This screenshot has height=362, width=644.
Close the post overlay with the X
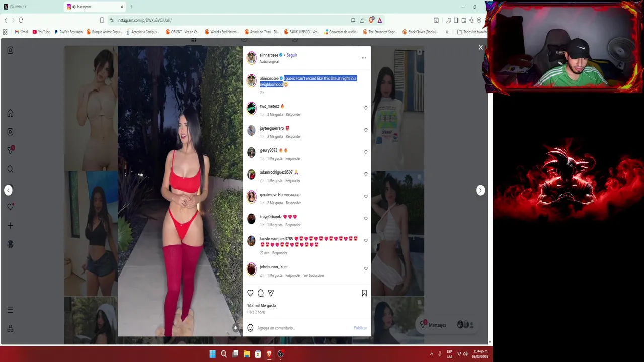[480, 47]
